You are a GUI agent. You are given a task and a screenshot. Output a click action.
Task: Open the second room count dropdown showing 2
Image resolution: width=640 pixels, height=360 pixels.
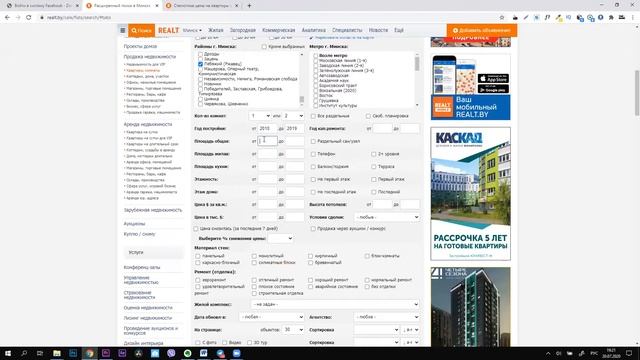click(x=293, y=116)
